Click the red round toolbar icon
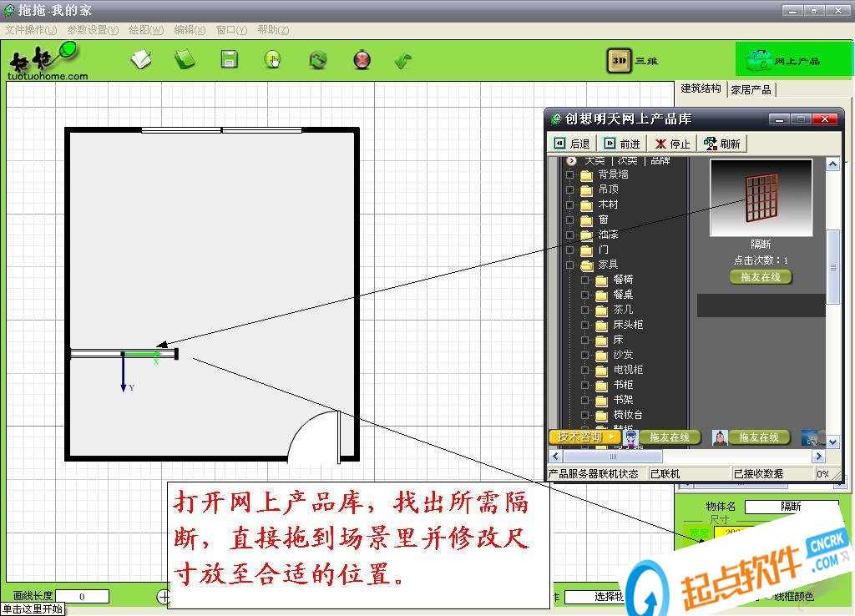Viewport: 855px width, 616px height. click(362, 60)
